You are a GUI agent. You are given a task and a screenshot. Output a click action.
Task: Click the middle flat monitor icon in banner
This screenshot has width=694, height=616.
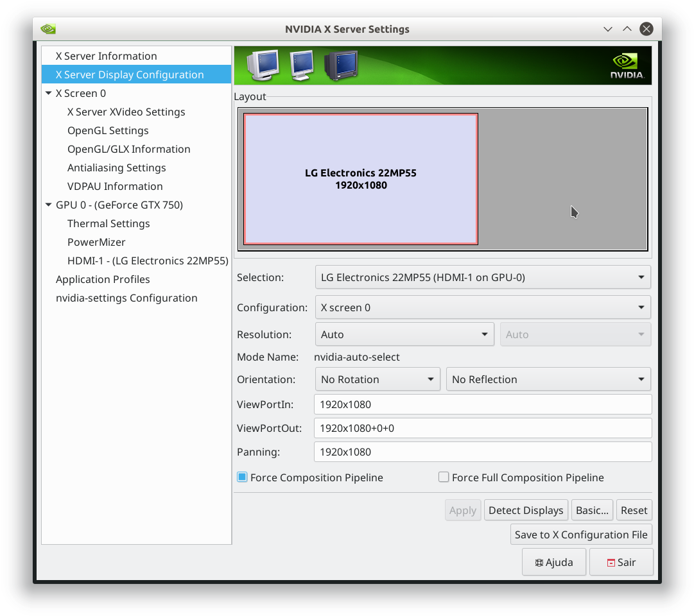point(302,65)
